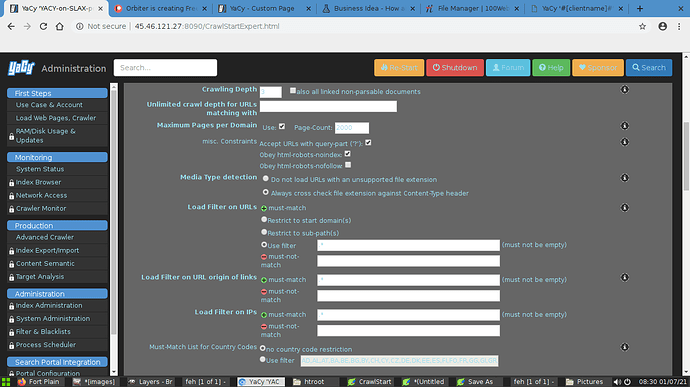Open info icon for Crawling Depth
Image resolution: width=690 pixels, height=387 pixels.
pyautogui.click(x=624, y=89)
